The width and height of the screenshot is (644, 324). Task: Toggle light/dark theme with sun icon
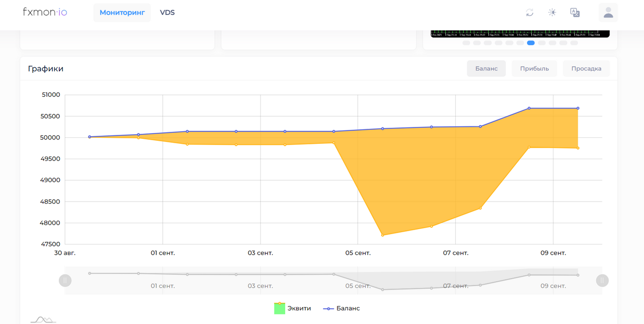(x=552, y=12)
